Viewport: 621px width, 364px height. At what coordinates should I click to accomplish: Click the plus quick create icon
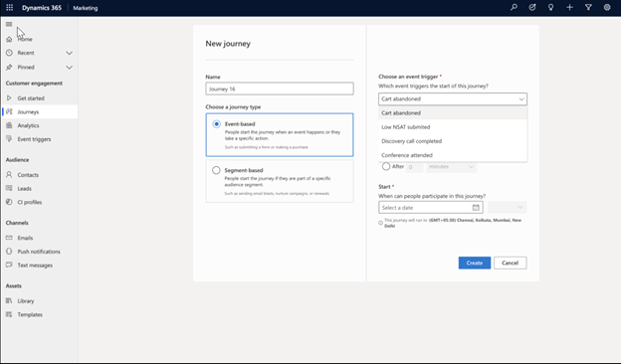point(569,7)
